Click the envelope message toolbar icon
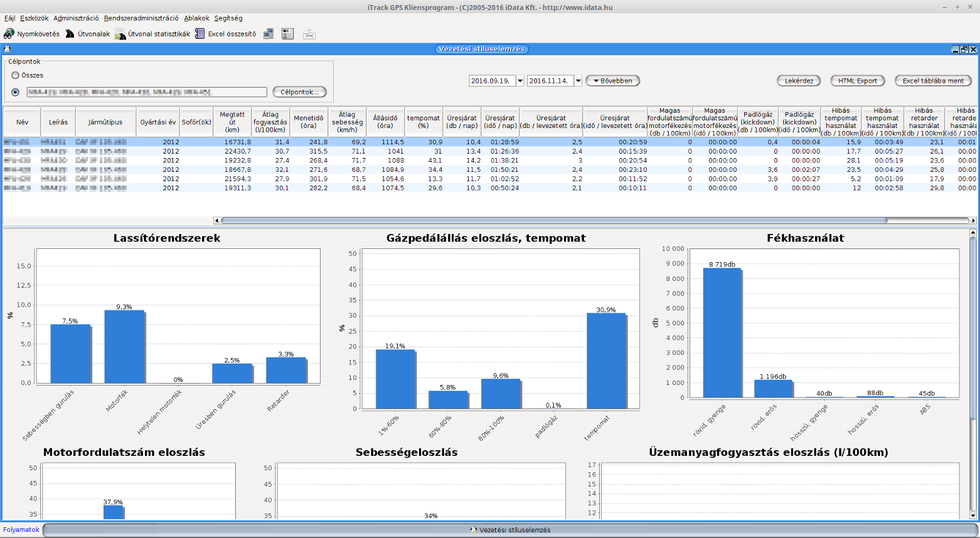This screenshot has height=538, width=980. pos(309,34)
